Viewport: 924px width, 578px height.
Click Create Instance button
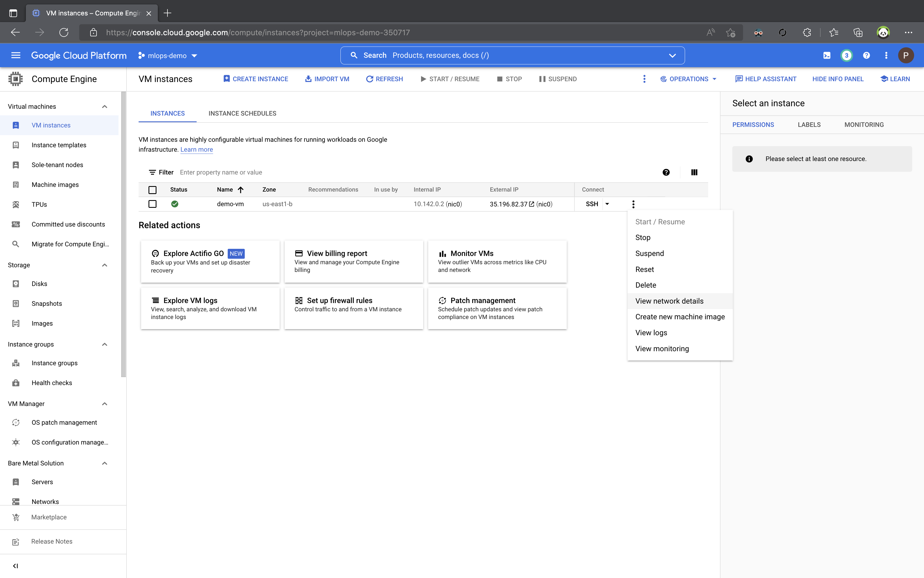click(x=256, y=79)
